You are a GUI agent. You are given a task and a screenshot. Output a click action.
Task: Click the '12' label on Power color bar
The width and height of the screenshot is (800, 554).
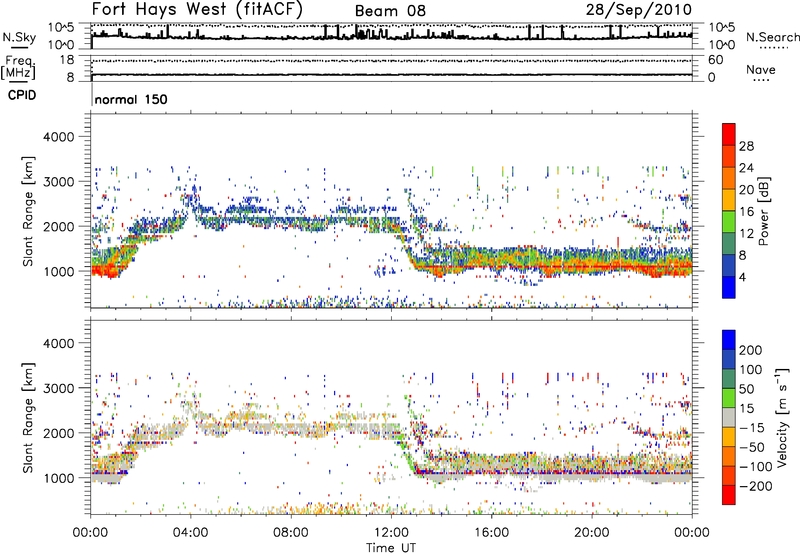[746, 234]
